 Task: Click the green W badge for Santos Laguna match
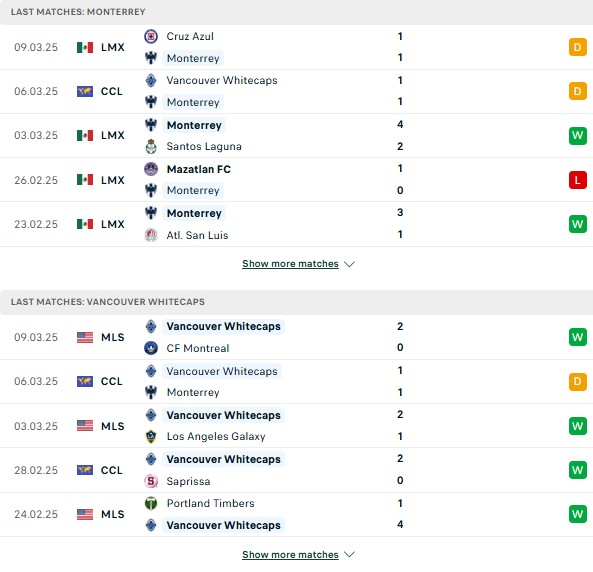coord(577,135)
